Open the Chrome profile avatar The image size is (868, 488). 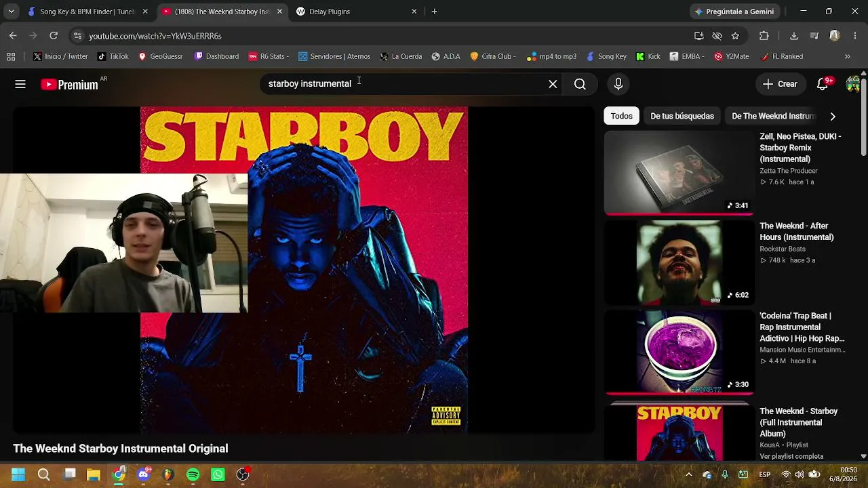coord(835,36)
